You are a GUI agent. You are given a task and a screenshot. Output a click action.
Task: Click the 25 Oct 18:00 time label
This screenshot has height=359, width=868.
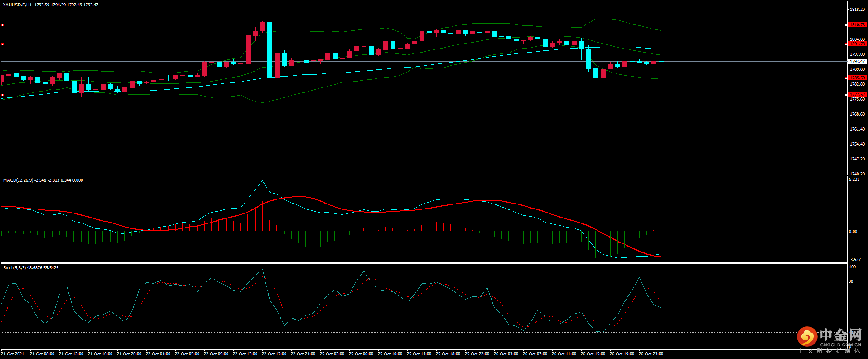(448, 354)
